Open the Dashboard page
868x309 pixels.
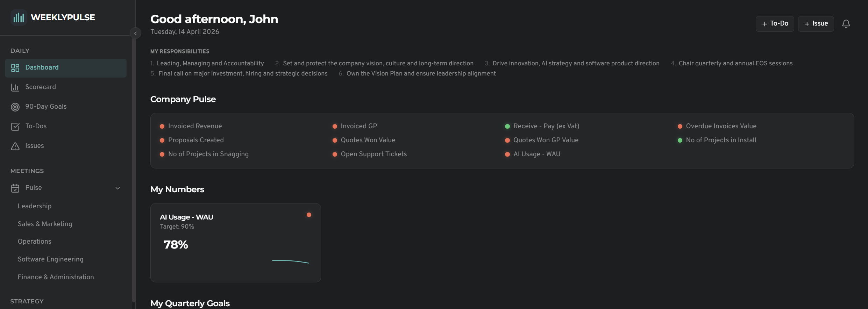(66, 68)
